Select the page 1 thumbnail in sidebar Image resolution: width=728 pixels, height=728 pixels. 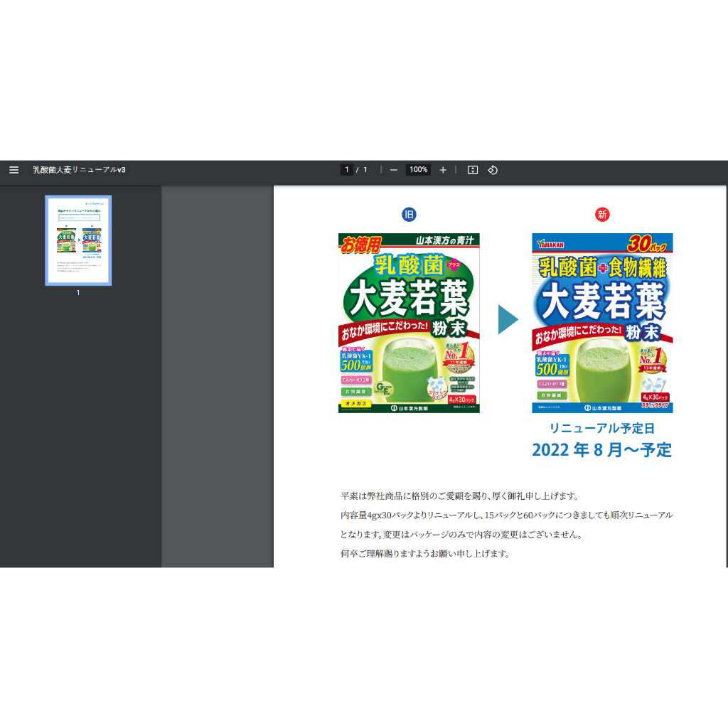pyautogui.click(x=78, y=240)
